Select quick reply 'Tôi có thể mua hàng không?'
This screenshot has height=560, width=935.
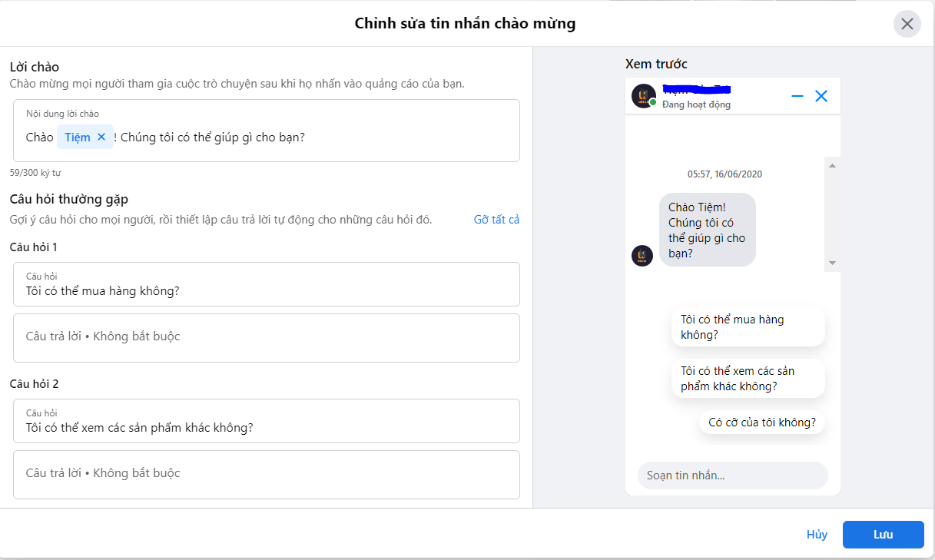[748, 327]
